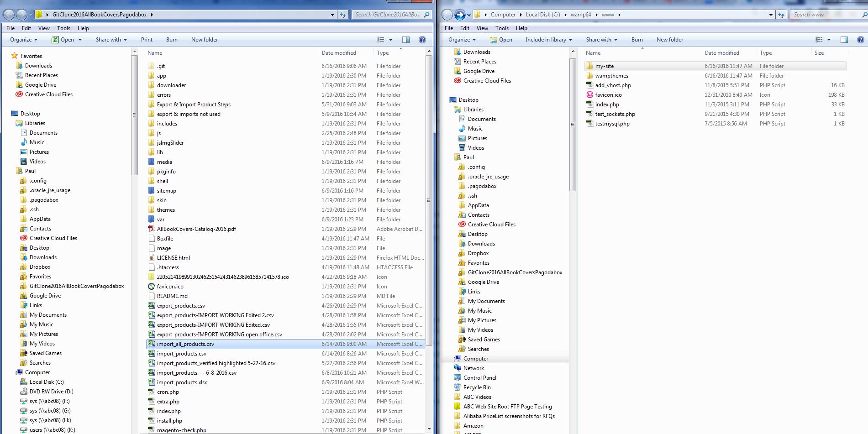Click Refresh button beside left address bar
868x434 pixels.
pos(343,15)
